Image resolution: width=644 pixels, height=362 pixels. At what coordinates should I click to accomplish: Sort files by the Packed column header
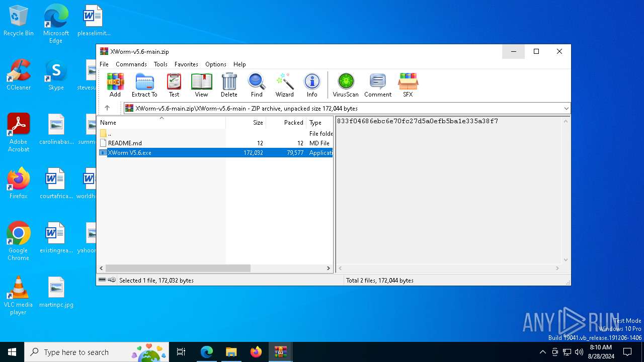286,122
